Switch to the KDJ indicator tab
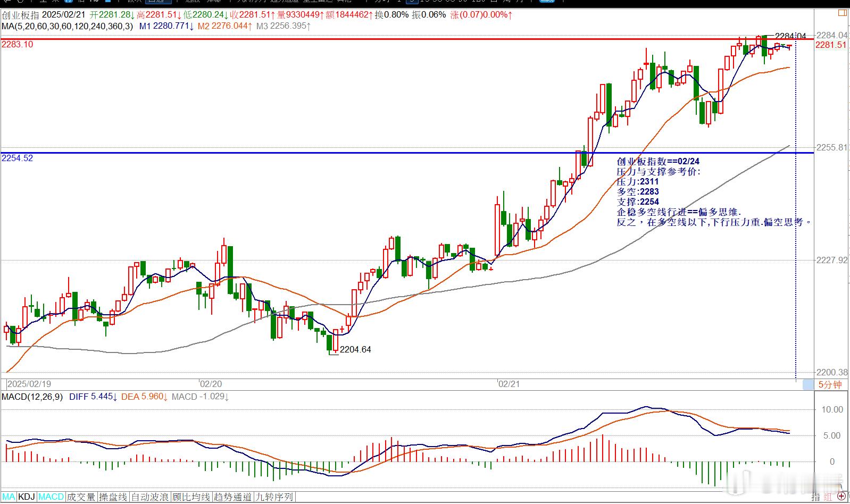 click(x=27, y=497)
